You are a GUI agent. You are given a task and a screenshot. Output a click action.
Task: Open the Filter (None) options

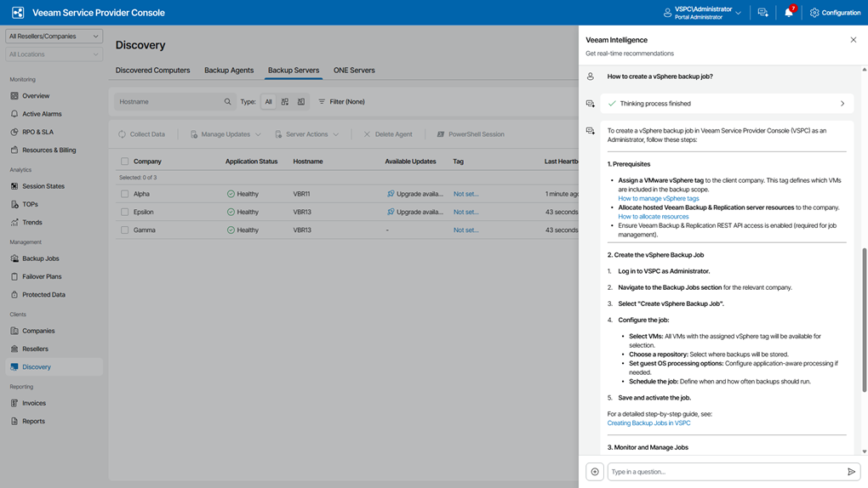click(341, 102)
